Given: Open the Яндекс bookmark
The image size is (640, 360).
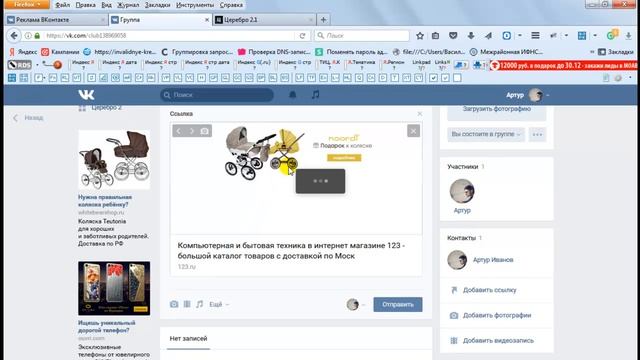Looking at the screenshot, I should pos(23,52).
